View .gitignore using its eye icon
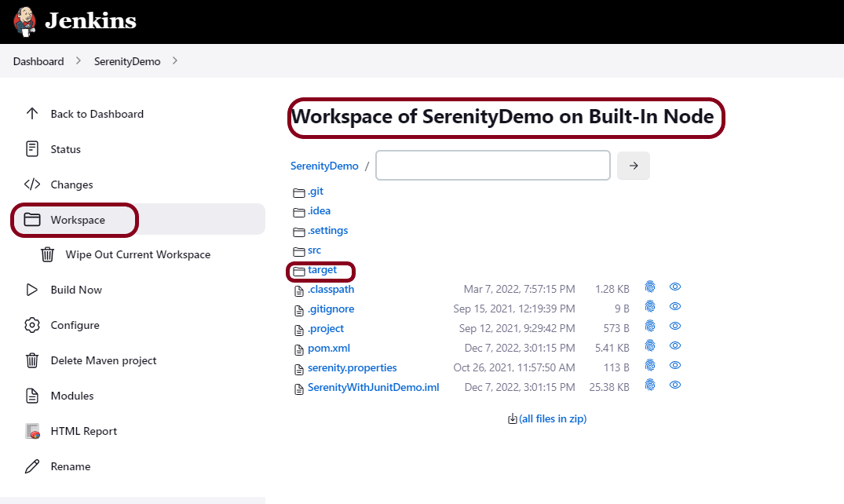Viewport: 844px width, 504px height. click(x=675, y=306)
